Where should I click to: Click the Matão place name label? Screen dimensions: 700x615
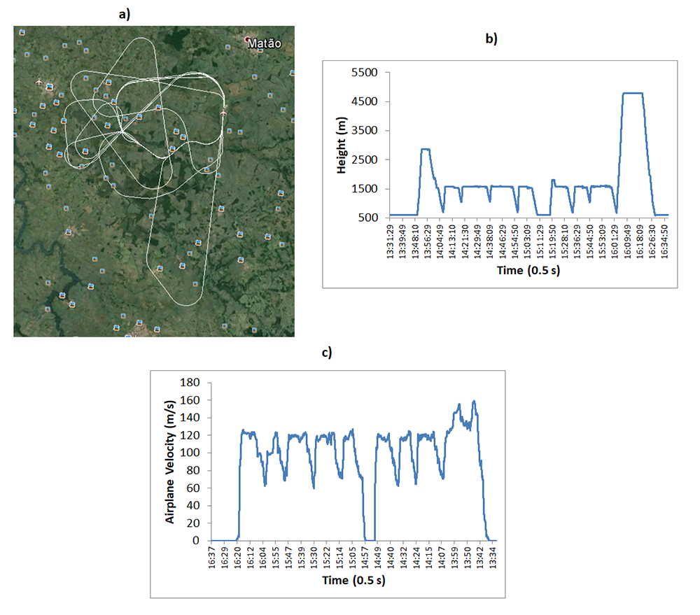[264, 43]
